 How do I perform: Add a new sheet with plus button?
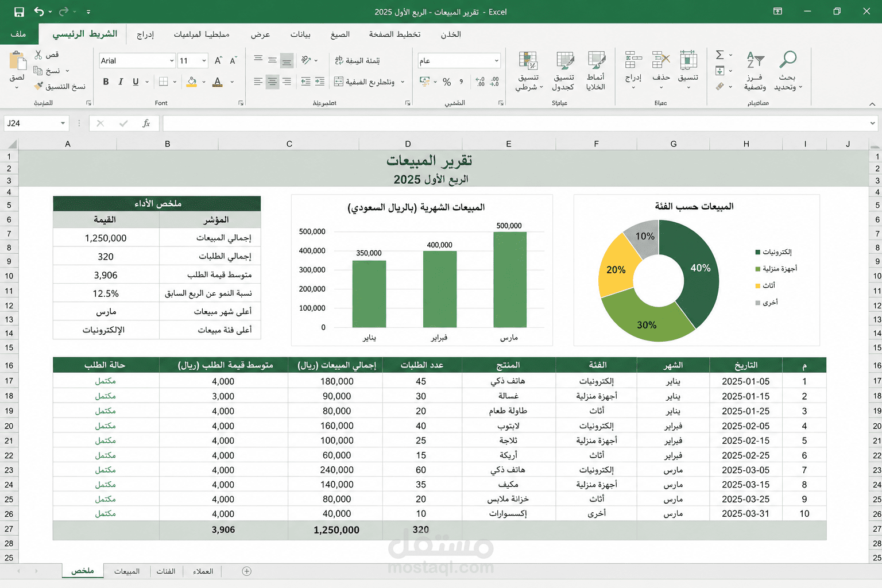tap(246, 571)
